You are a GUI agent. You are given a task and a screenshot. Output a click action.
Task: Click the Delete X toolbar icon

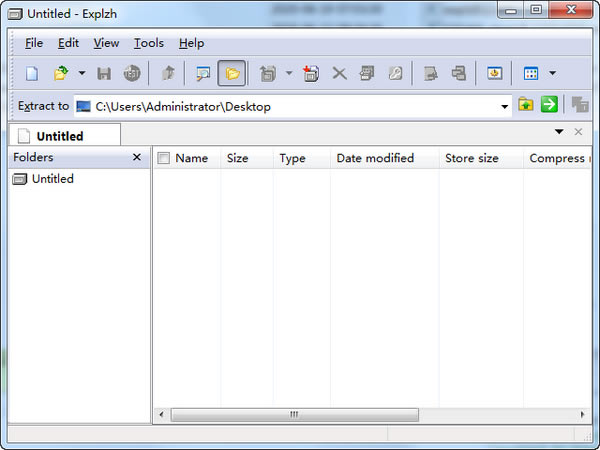click(x=339, y=73)
